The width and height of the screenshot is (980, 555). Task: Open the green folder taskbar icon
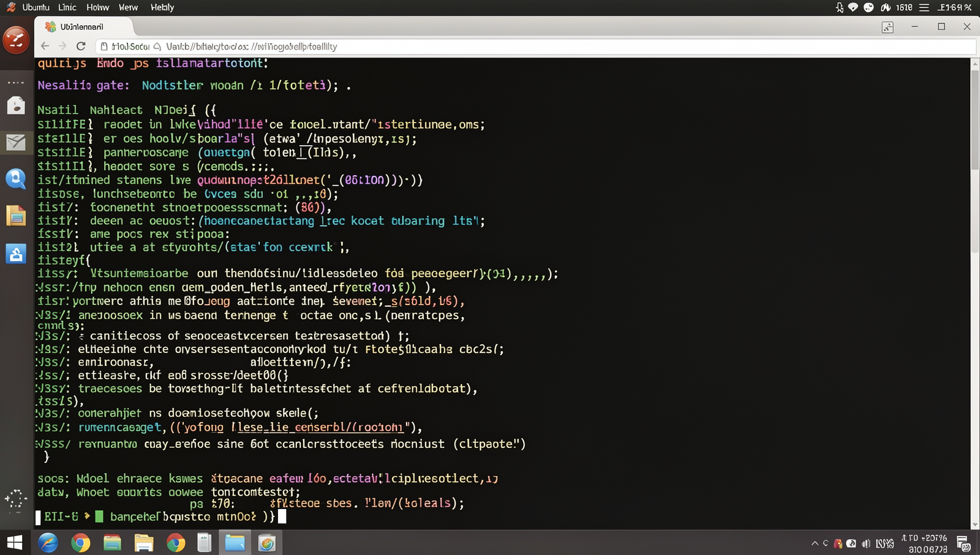click(112, 543)
